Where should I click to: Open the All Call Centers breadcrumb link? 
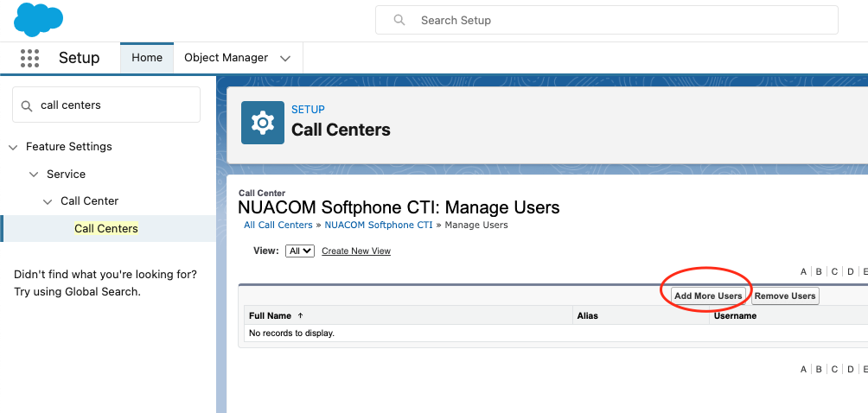[278, 225]
